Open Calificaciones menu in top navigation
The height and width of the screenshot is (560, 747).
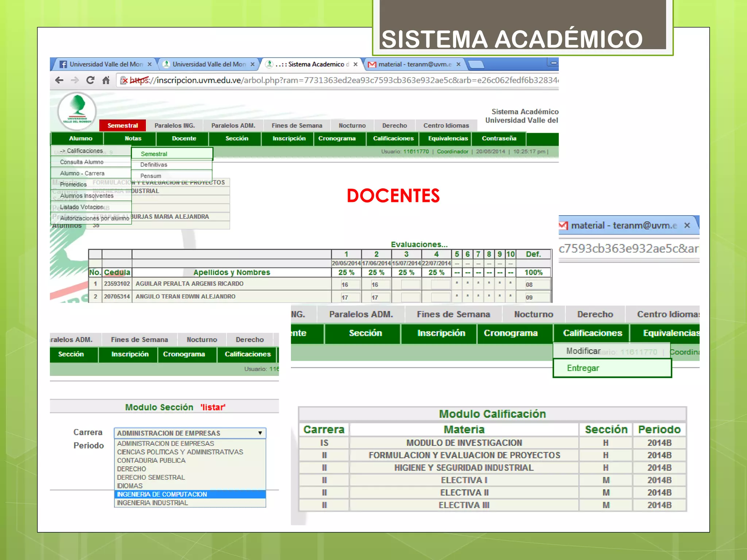point(393,139)
